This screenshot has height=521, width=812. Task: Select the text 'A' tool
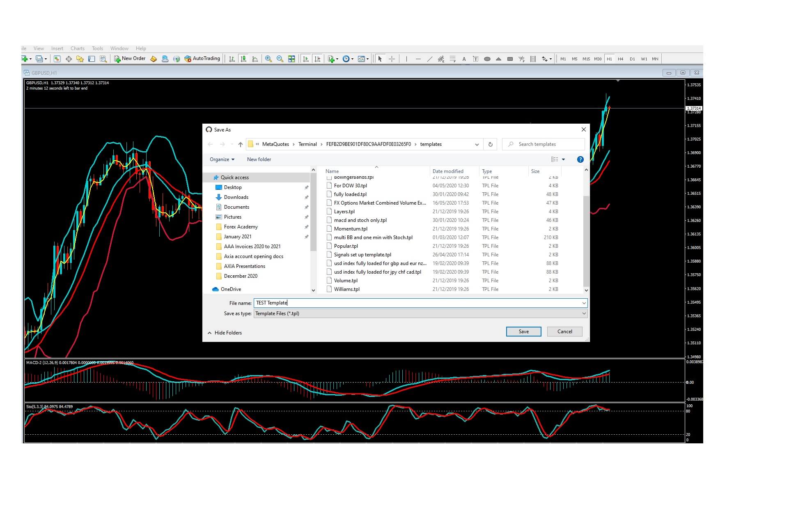[x=464, y=59]
